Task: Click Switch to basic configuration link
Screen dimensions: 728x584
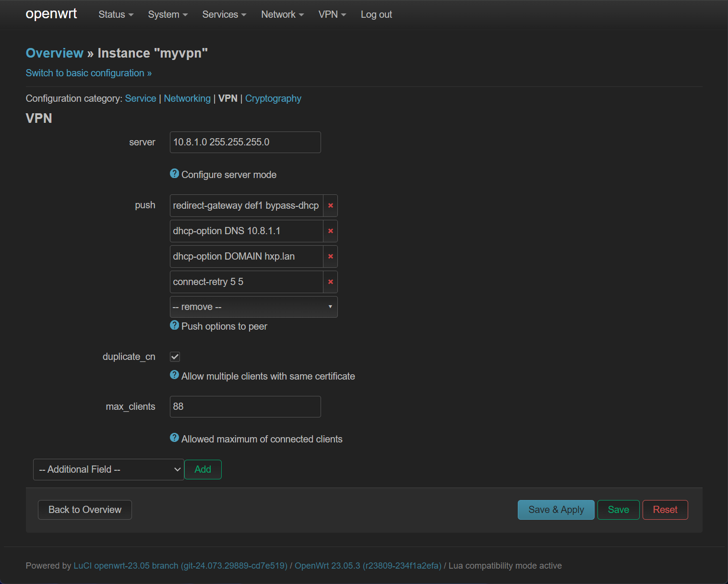Action: coord(89,73)
